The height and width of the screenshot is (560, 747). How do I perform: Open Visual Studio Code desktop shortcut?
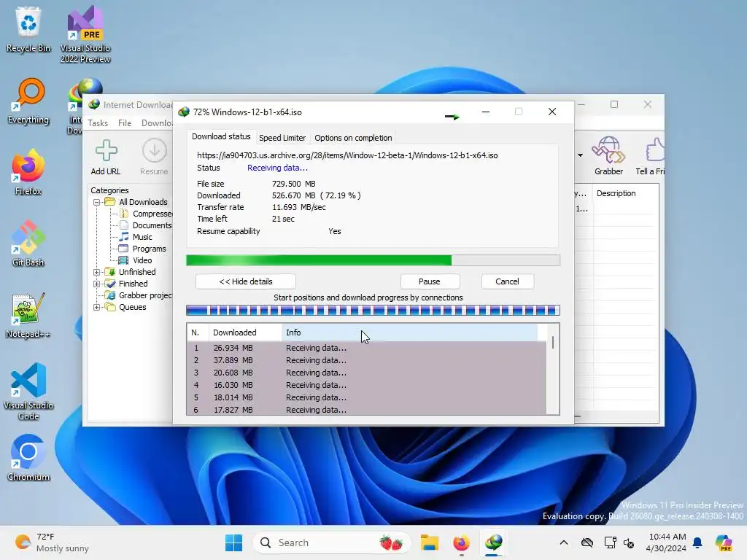click(28, 392)
